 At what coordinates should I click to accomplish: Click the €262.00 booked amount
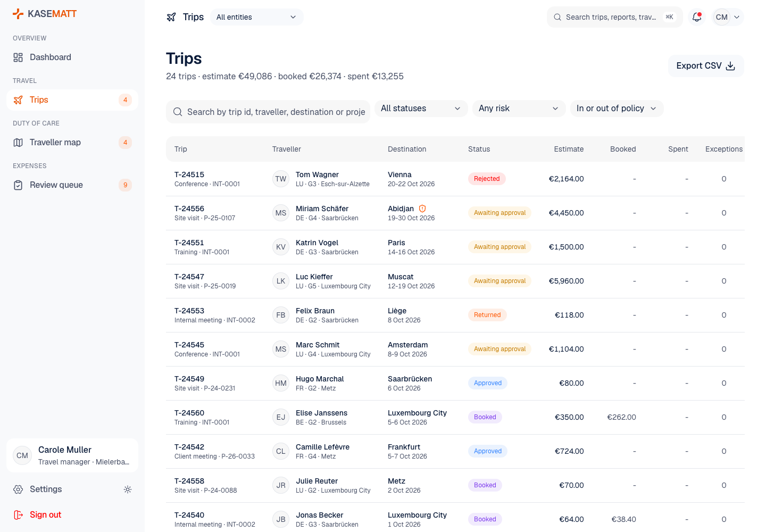click(x=621, y=417)
